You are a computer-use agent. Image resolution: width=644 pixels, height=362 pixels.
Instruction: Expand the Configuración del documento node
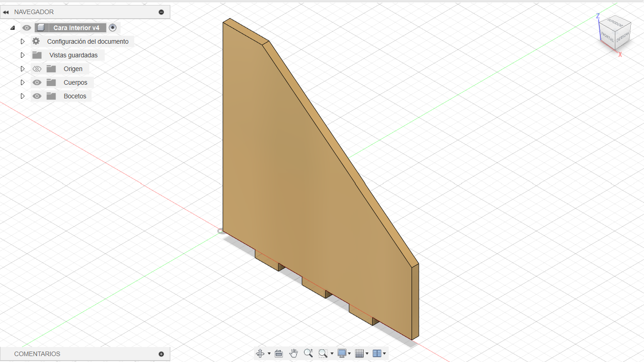22,41
